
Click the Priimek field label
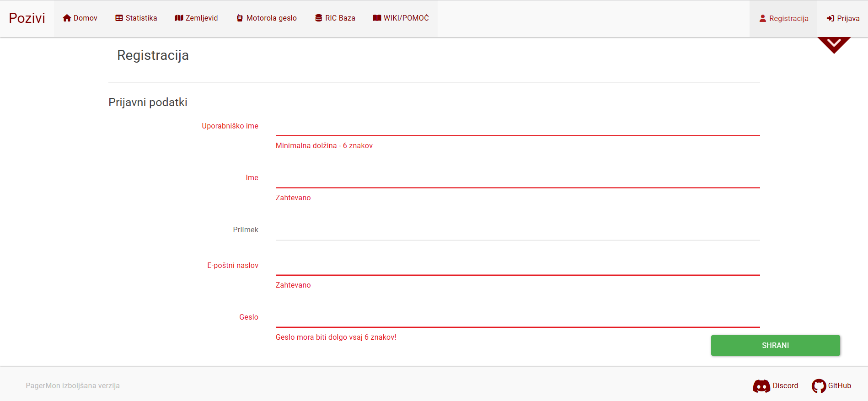pos(246,230)
